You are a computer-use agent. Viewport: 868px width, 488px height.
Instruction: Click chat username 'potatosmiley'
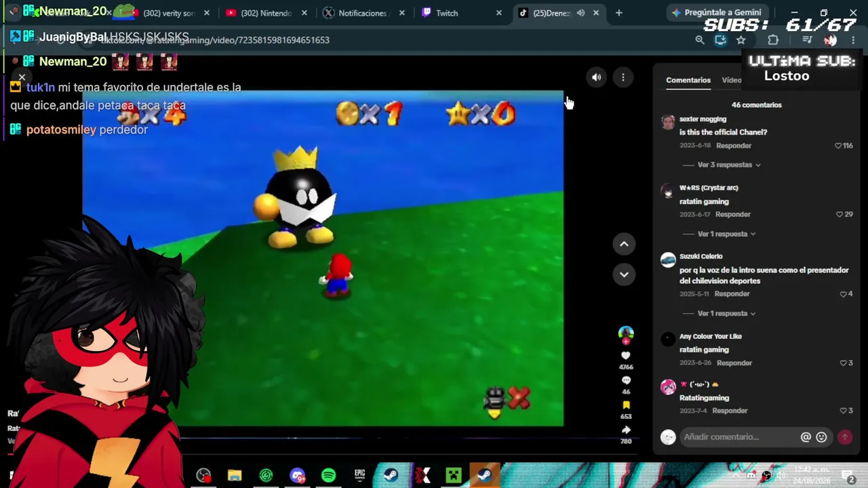tap(61, 129)
